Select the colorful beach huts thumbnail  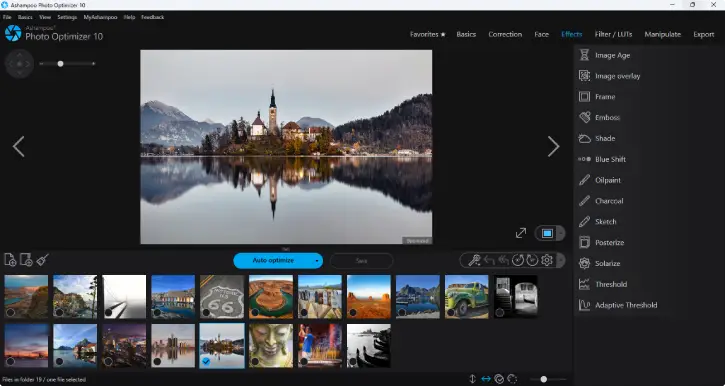click(320, 297)
